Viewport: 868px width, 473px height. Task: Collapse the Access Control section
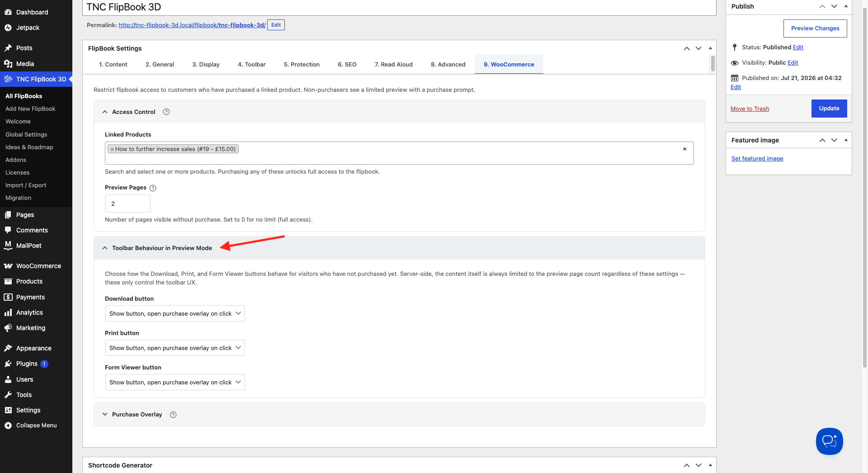pyautogui.click(x=105, y=112)
